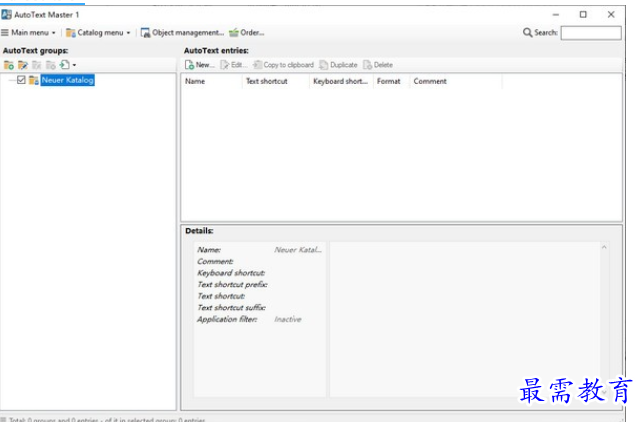Open Object management dialog
Screen dimensions: 641x422
pyautogui.click(x=182, y=33)
